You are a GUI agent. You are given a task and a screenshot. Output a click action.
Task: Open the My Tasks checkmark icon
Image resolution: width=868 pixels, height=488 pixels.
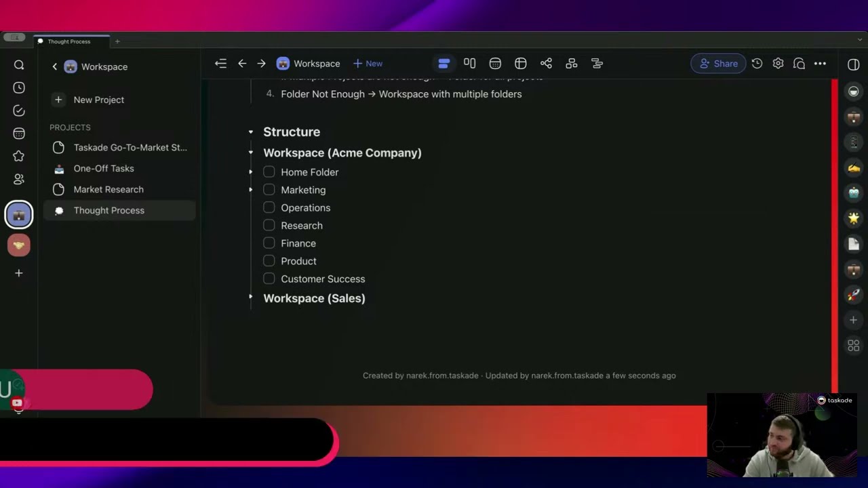(19, 110)
